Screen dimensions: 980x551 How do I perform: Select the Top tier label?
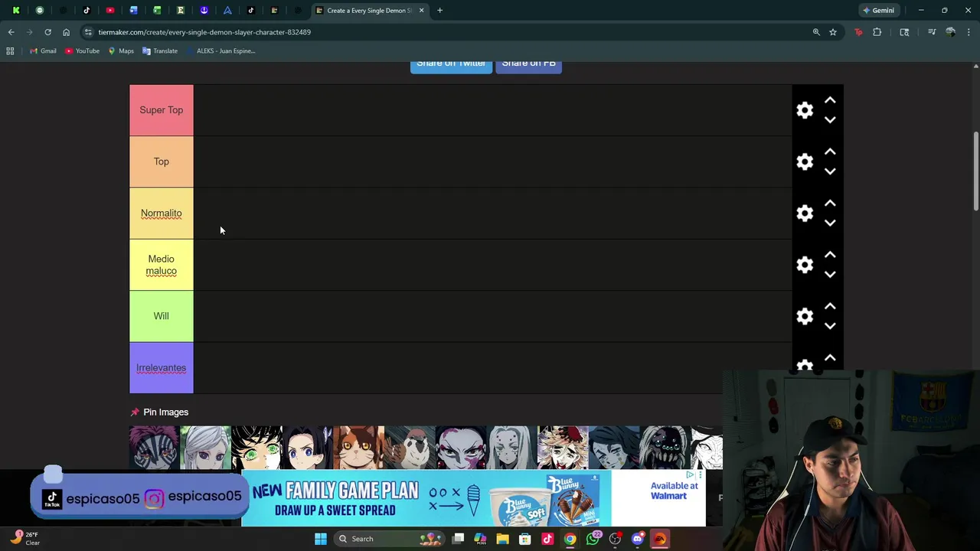[x=162, y=161]
